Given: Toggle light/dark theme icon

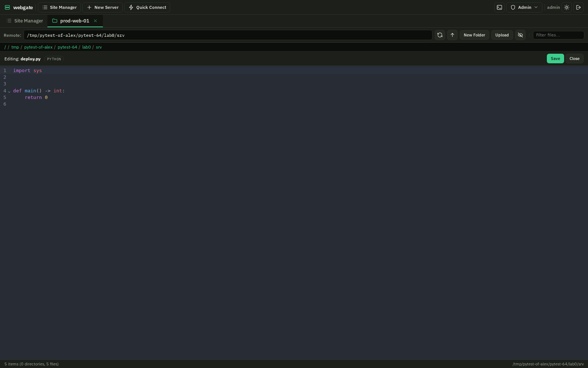Looking at the screenshot, I should [x=567, y=7].
